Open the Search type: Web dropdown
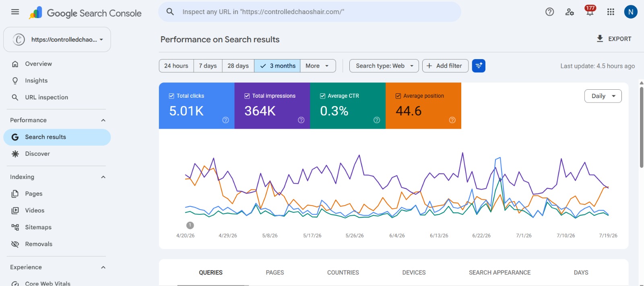 (x=384, y=66)
